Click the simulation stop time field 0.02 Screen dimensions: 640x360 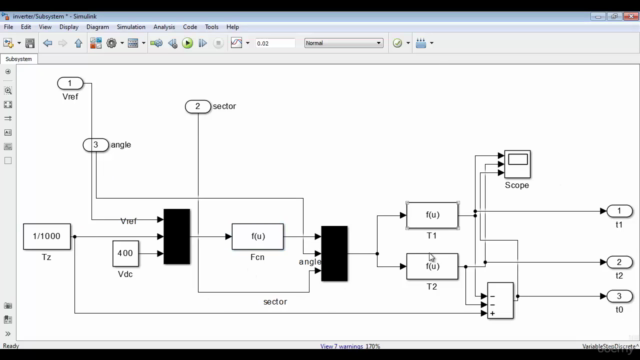pyautogui.click(x=275, y=43)
